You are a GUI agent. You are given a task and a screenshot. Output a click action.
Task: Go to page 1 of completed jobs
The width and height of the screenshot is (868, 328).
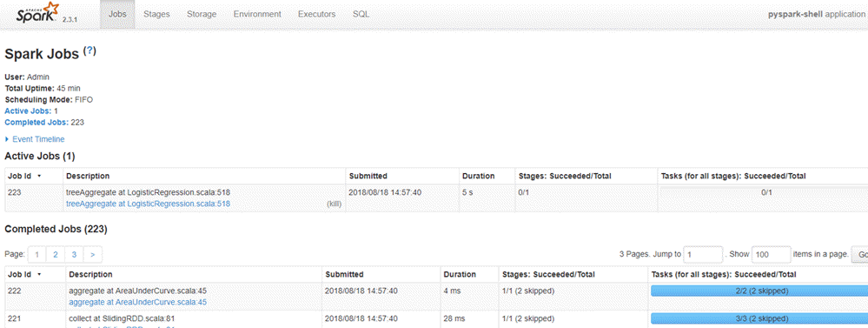pyautogui.click(x=37, y=254)
